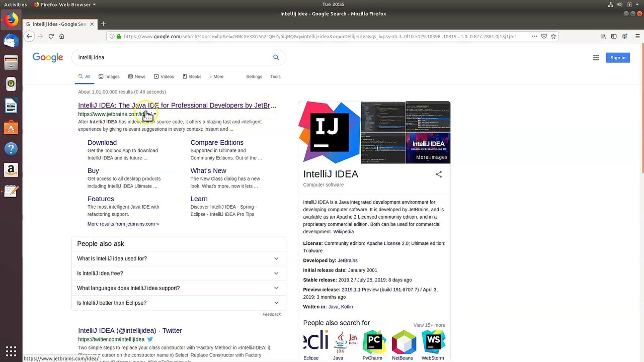Go to the Firefox home page
Image resolution: width=644 pixels, height=362 pixels.
[62, 36]
